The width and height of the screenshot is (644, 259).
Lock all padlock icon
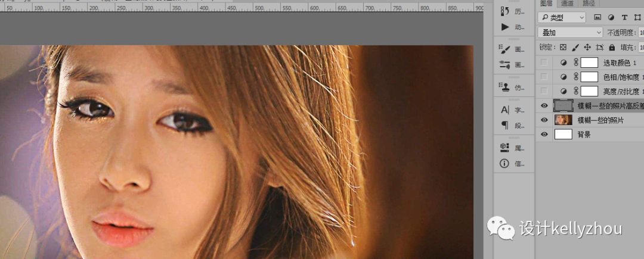coord(612,47)
